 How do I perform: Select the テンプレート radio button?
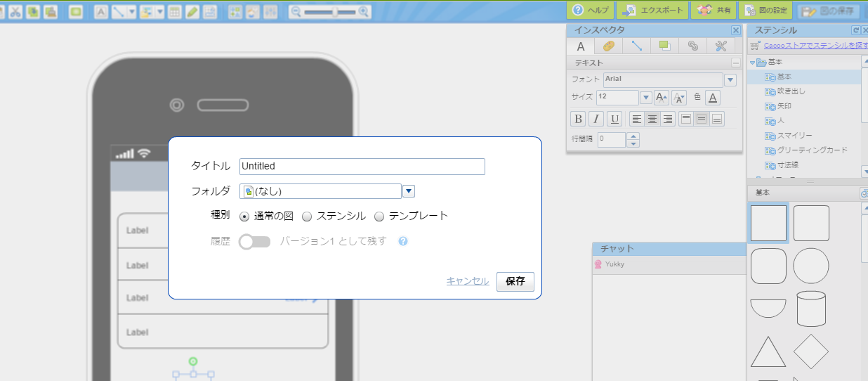379,217
